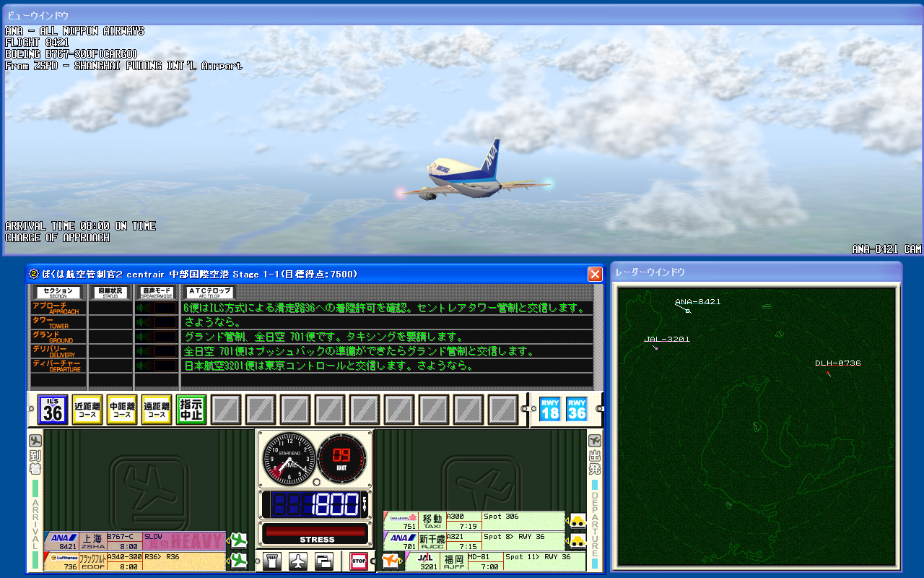Click the 音声モード SPEAKERMODE column header
Image resolution: width=924 pixels, height=578 pixels.
click(x=157, y=292)
